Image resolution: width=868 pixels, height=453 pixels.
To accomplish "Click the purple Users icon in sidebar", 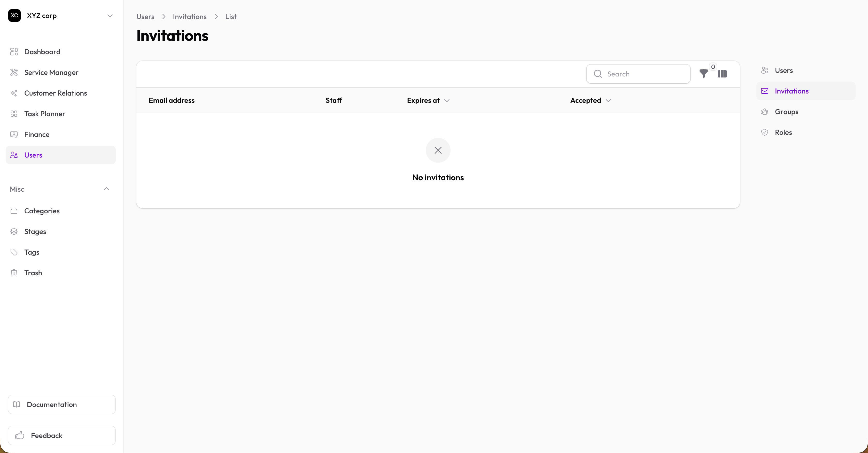I will 14,155.
